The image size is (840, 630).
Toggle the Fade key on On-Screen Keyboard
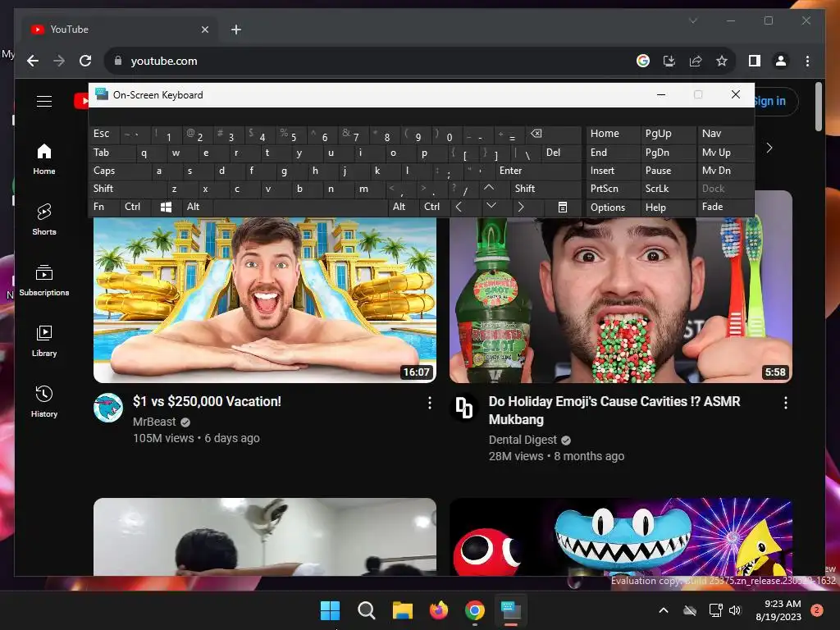click(725, 207)
